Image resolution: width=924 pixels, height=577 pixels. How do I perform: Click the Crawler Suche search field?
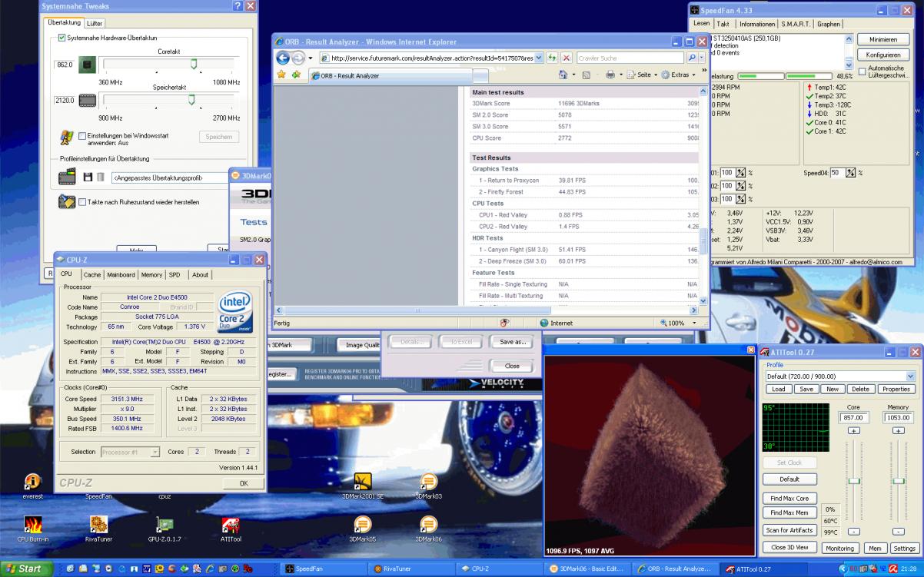(630, 58)
